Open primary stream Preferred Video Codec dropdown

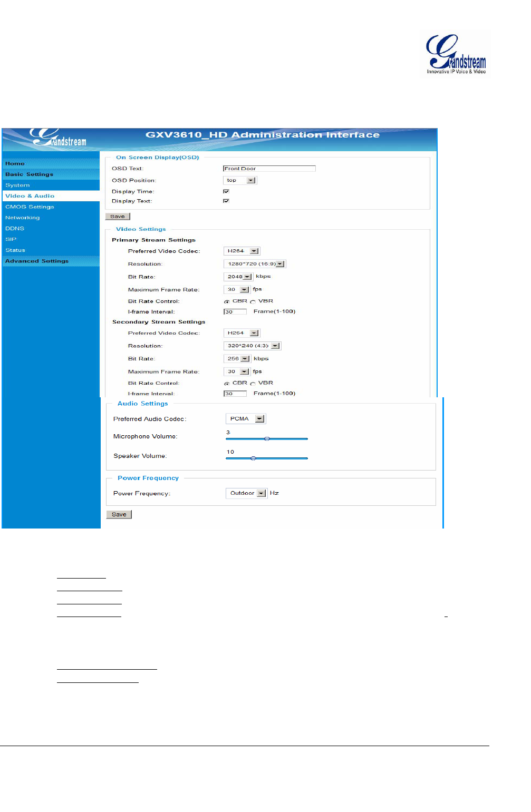click(x=242, y=251)
